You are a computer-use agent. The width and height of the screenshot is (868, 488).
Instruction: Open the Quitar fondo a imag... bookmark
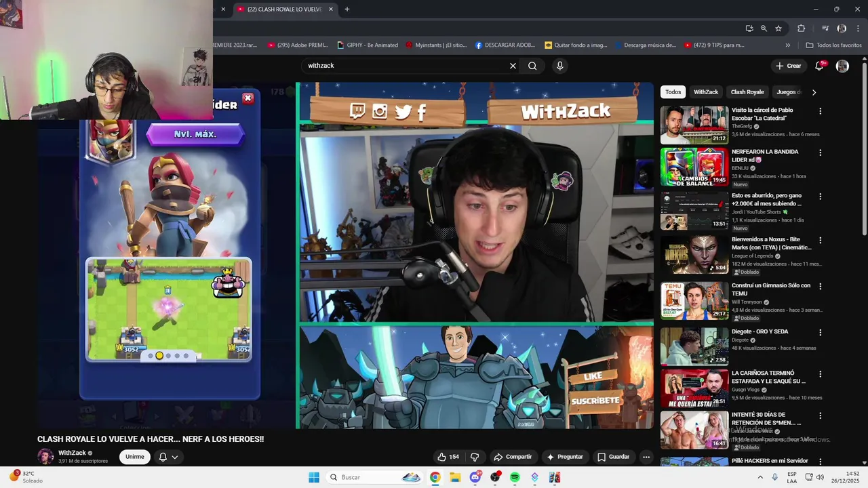(x=576, y=45)
